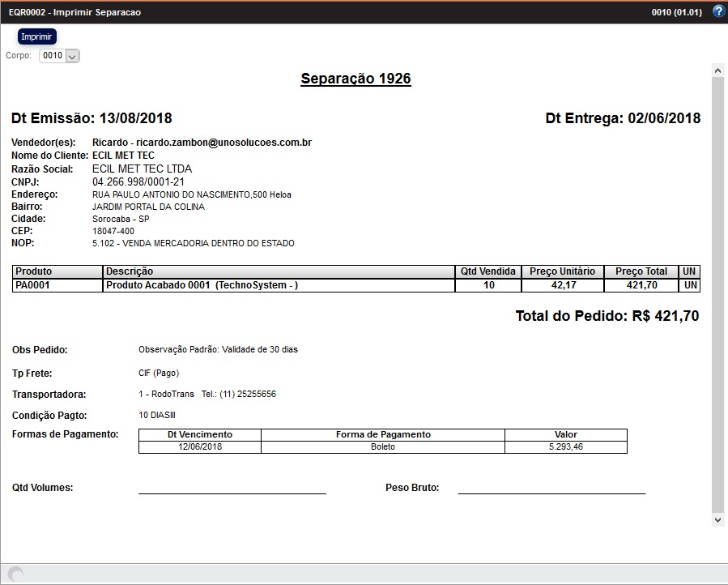Click the vertical scrollbar thumb
This screenshot has height=585, width=728.
(x=717, y=292)
